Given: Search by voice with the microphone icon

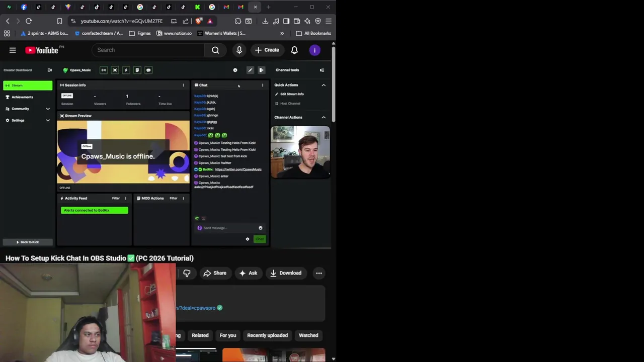Looking at the screenshot, I should pos(239,50).
